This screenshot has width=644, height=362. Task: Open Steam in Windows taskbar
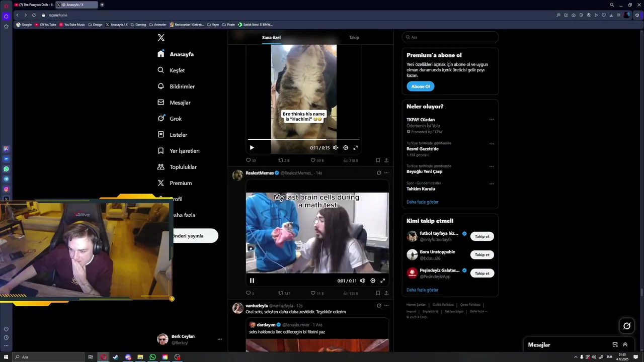pos(115,357)
